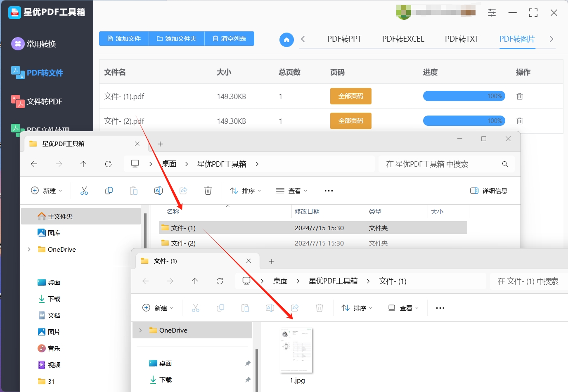The height and width of the screenshot is (392, 568).
Task: Click 全部页码 for 文件- (1).pdf
Action: (351, 96)
